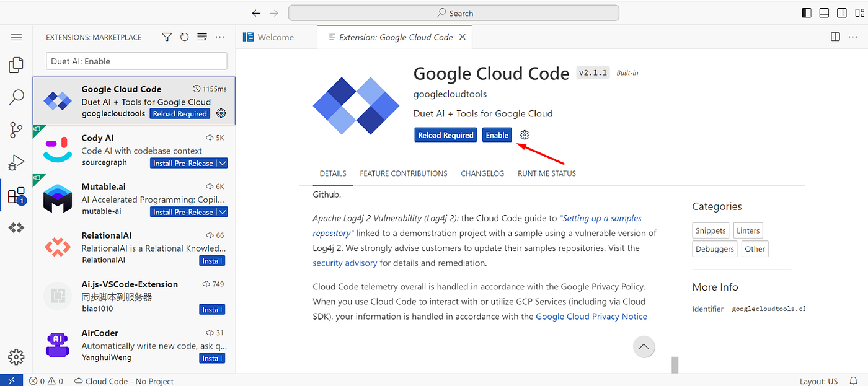Expand Cody AI install dropdown arrow
The image size is (868, 386).
[x=223, y=163]
